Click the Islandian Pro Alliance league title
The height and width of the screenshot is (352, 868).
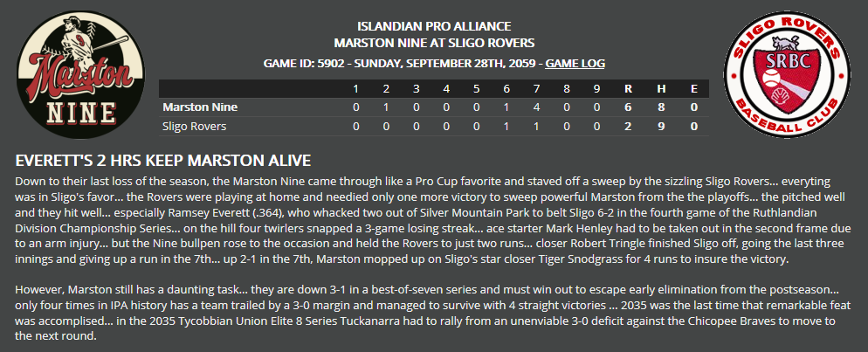pyautogui.click(x=434, y=26)
